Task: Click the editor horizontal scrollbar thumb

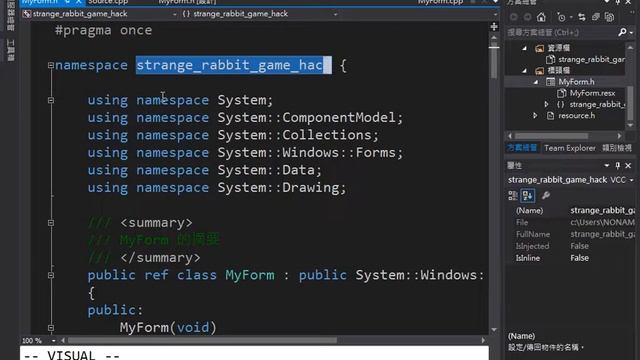Action: [x=202, y=340]
